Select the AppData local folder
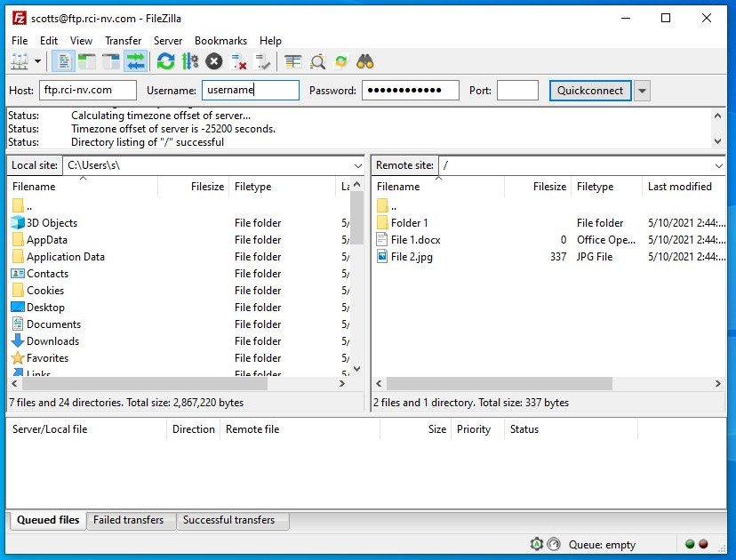This screenshot has width=736, height=560. (x=46, y=240)
